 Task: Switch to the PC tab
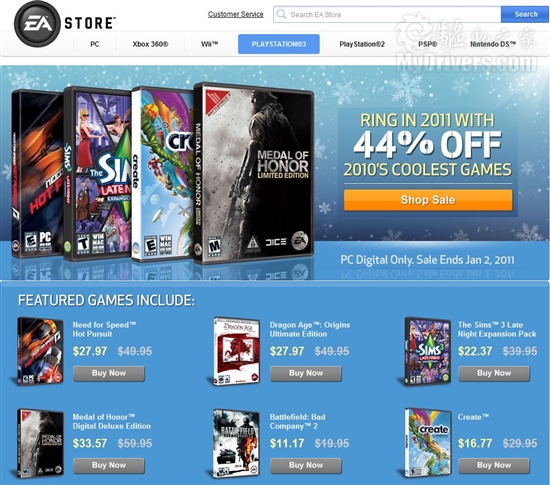click(x=95, y=44)
